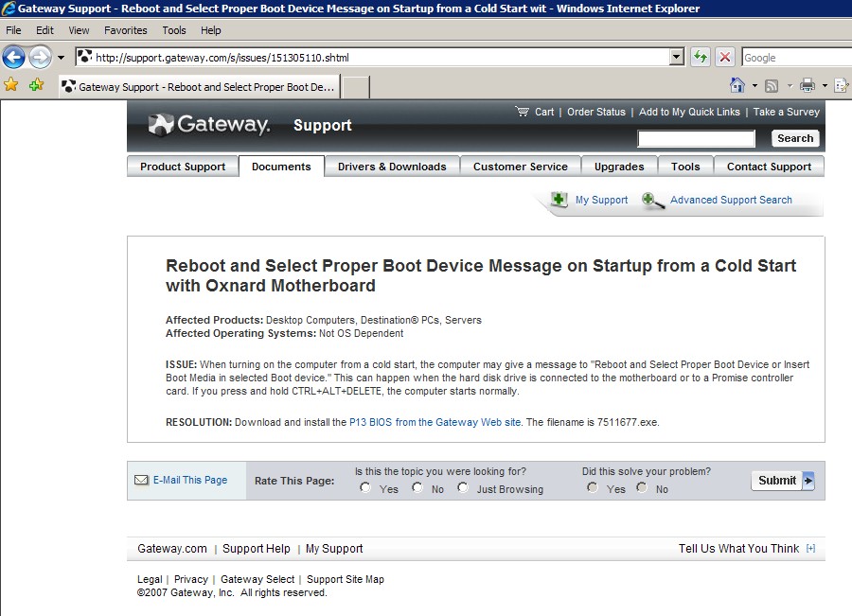852x616 pixels.
Task: Click the Stop loading red X icon
Action: click(x=725, y=57)
